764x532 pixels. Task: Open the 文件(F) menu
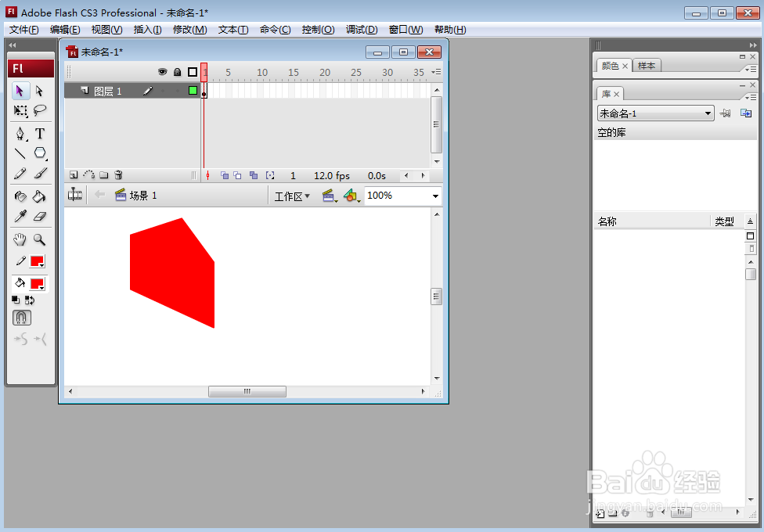pyautogui.click(x=23, y=30)
